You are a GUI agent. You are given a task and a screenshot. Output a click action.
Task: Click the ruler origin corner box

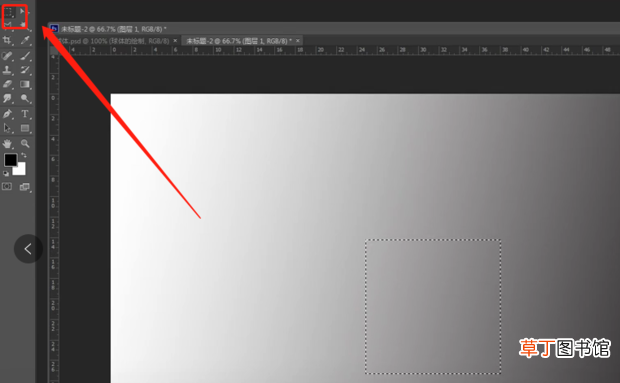point(53,50)
